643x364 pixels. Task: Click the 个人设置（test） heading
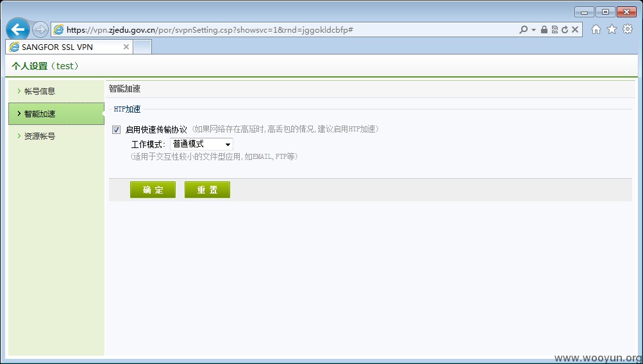click(x=45, y=66)
